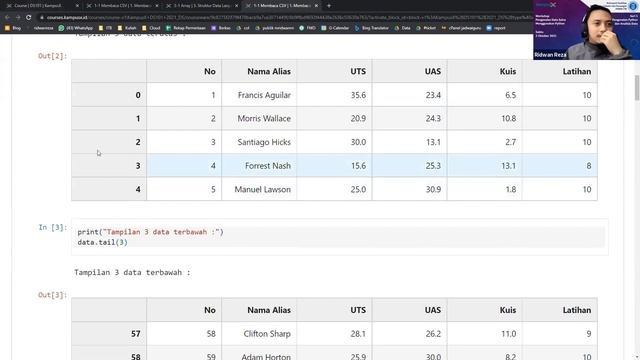The height and width of the screenshot is (360, 640).
Task: Close the second tab "1-1 Membaca CSV"
Action: click(x=157, y=6)
